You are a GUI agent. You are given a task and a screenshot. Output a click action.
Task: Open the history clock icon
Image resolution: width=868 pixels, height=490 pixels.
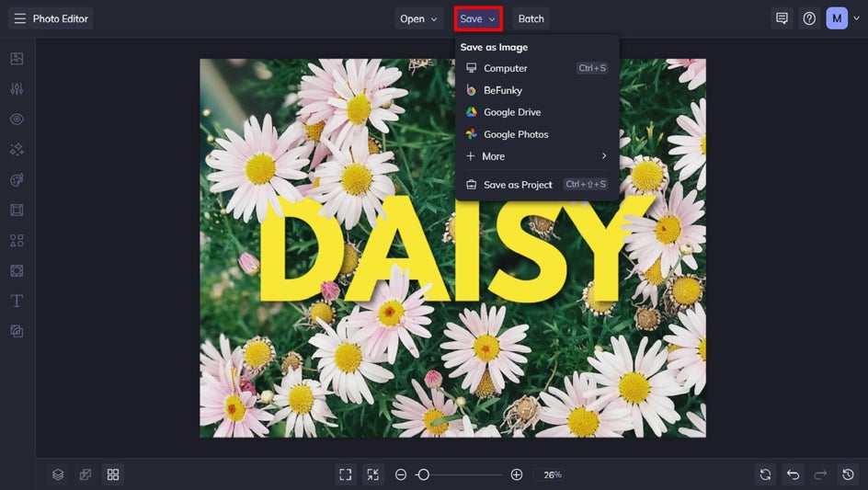(848, 474)
